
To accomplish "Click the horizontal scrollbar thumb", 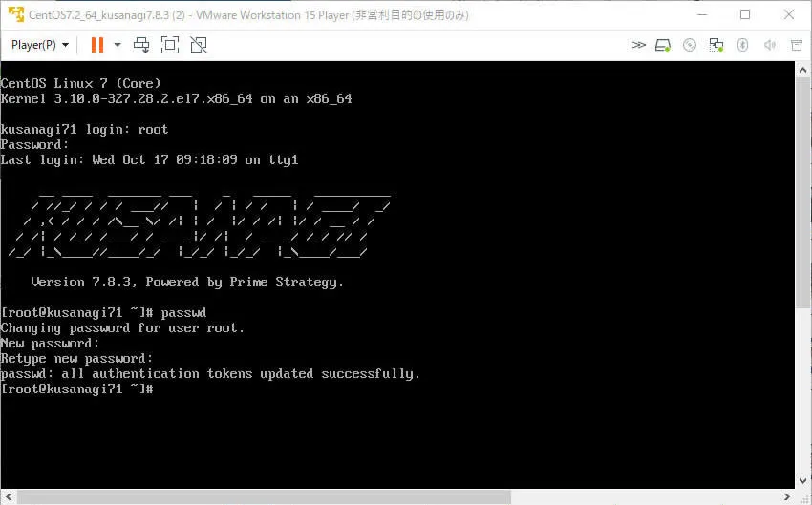I will click(264, 496).
